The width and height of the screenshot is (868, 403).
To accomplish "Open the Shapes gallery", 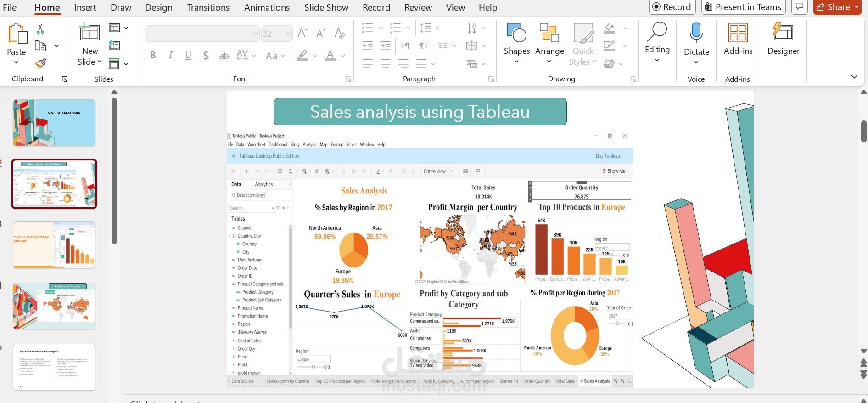I will (x=516, y=44).
